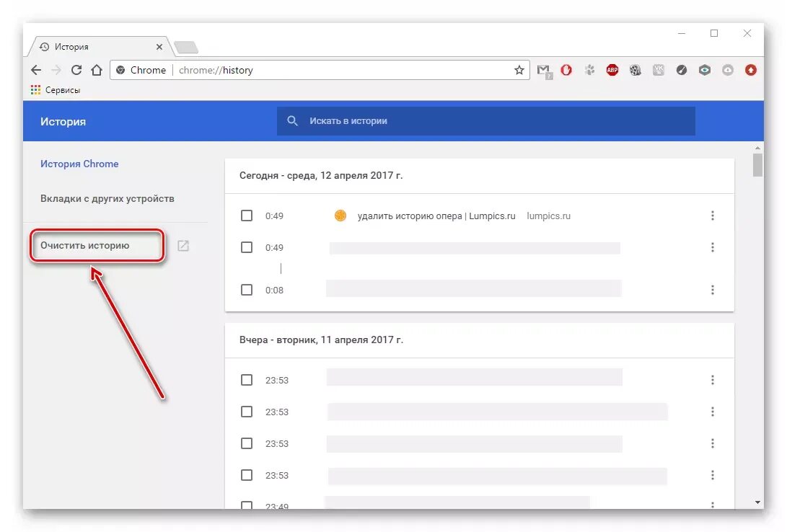Open the удалить историю опера link
Screen dimensions: 787x532
[x=436, y=216]
